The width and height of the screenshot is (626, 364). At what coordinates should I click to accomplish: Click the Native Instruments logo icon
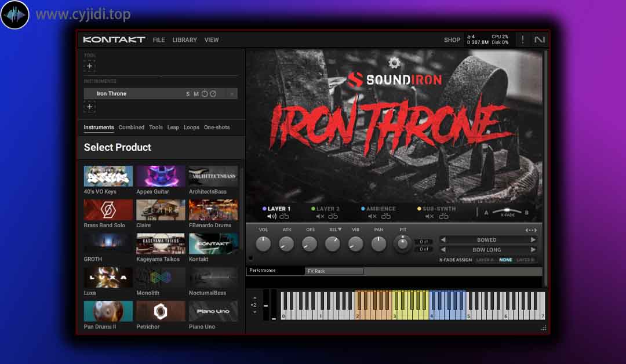pos(540,39)
